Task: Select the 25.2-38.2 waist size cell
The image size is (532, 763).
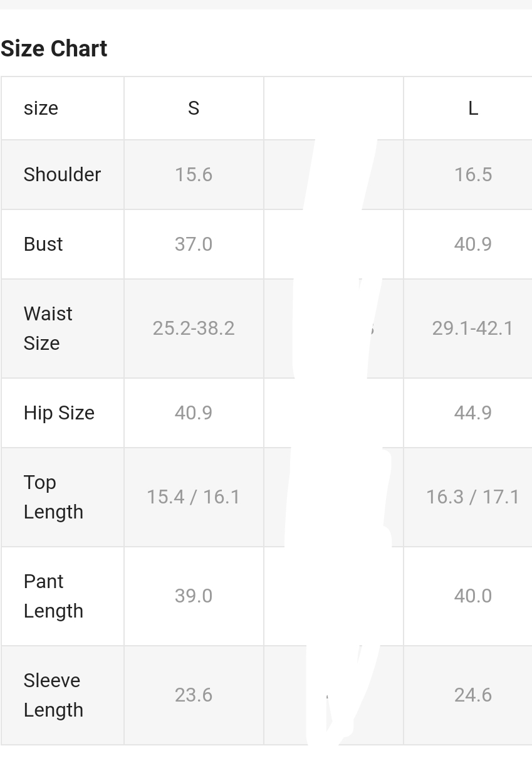Action: coord(194,328)
